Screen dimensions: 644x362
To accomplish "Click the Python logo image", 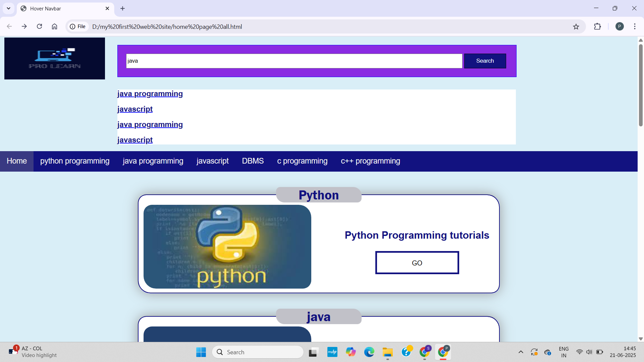I will (x=227, y=247).
